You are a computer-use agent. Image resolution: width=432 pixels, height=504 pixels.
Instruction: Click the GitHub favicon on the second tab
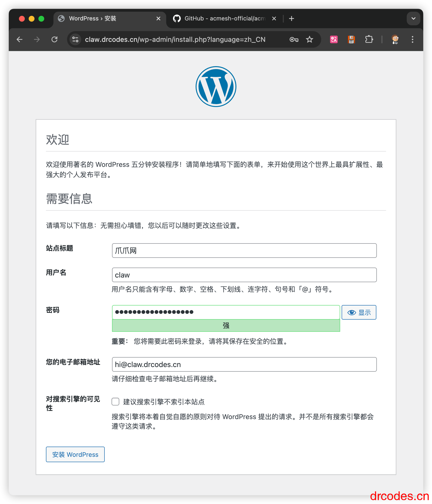click(177, 18)
